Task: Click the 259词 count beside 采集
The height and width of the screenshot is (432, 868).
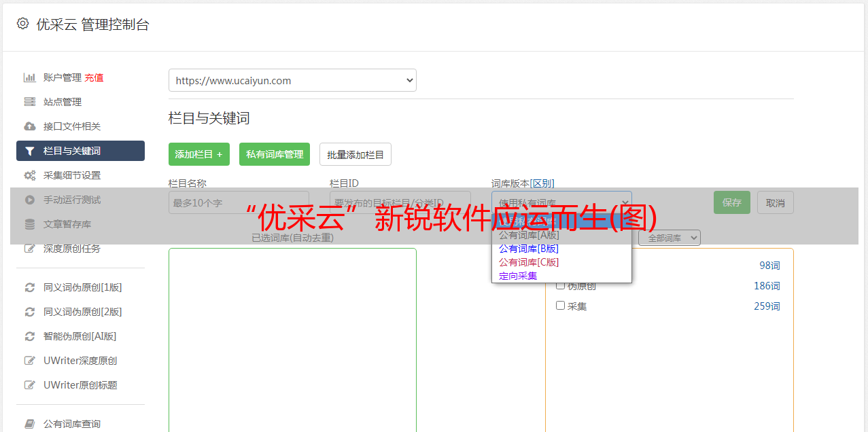Action: tap(767, 306)
